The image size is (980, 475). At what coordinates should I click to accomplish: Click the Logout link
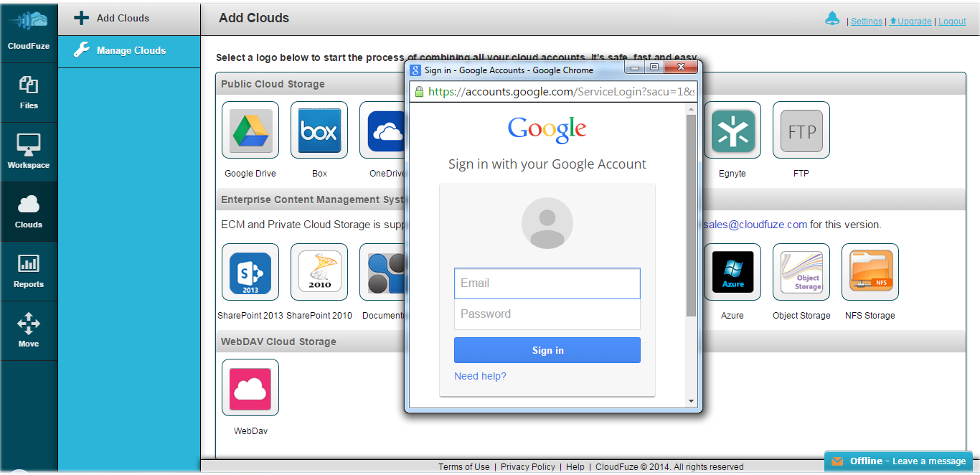[x=952, y=22]
